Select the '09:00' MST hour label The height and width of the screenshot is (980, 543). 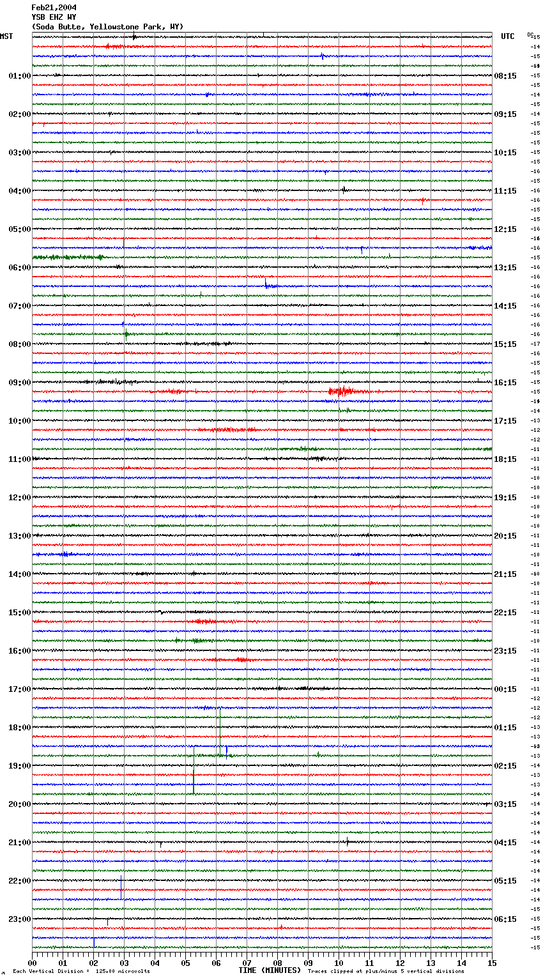20,383
